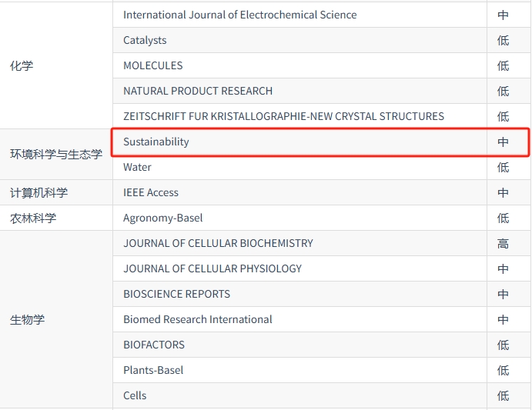Viewport: 532px width, 410px height.
Task: Click ZEITSCHRIFT FUR KRISTALLOGRAPHIE-NEW CRYSTAL STRUCTURES
Action: (283, 116)
